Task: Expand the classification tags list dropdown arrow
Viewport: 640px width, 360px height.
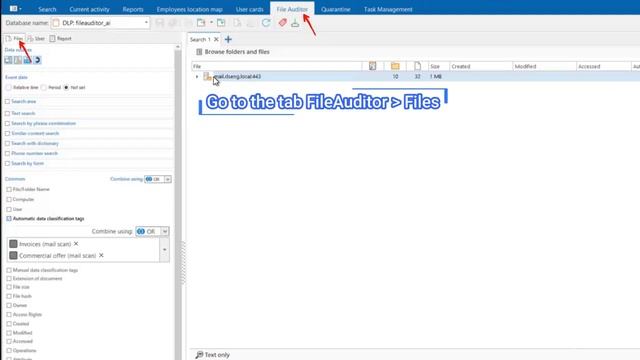Action: click(x=164, y=249)
